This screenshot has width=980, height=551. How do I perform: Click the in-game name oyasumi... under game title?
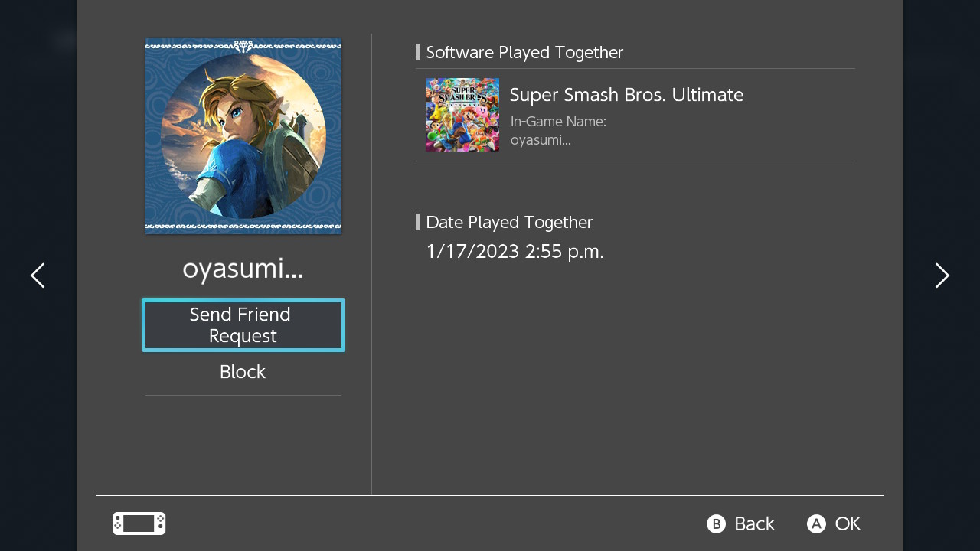(x=541, y=140)
